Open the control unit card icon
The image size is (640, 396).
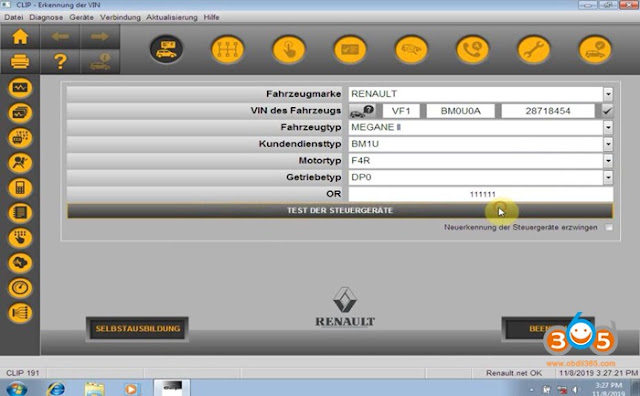(350, 49)
